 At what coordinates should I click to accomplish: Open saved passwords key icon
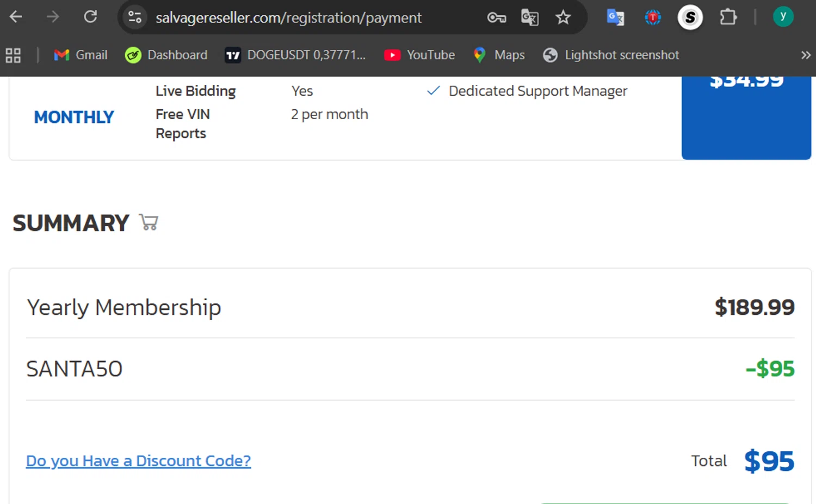pos(496,18)
